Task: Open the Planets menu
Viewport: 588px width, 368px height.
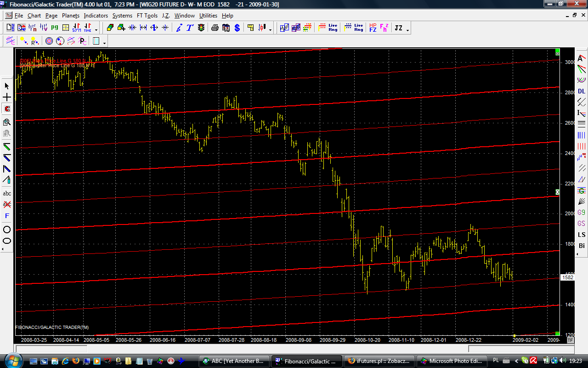Action: [x=71, y=15]
